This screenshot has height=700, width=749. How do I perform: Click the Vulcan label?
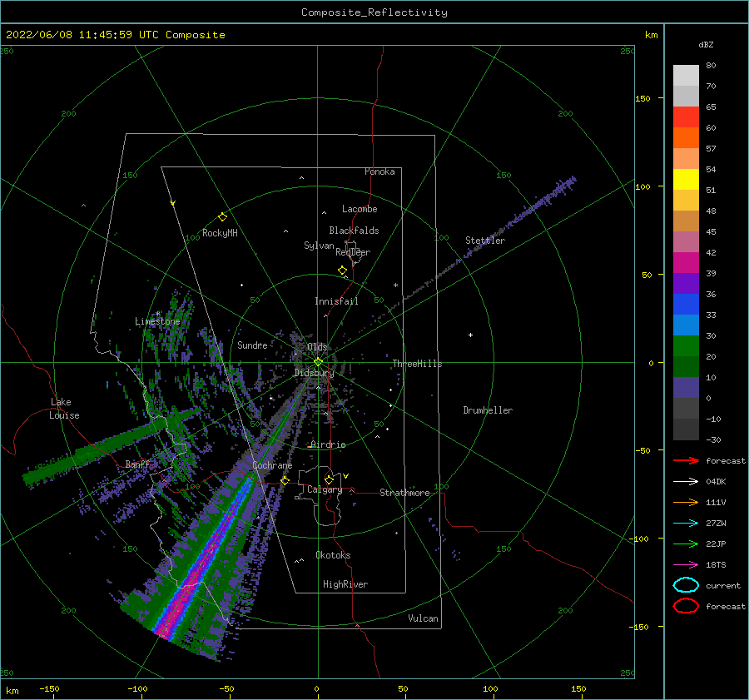coord(423,618)
